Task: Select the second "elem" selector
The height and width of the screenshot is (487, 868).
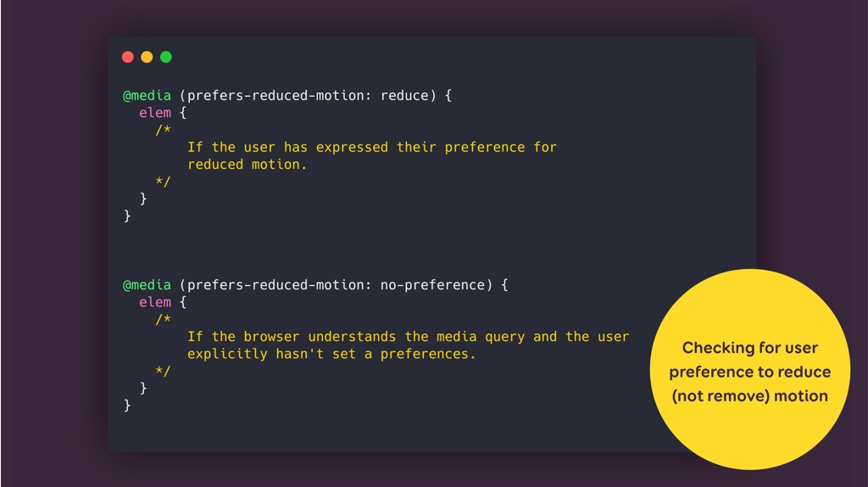Action: 155,302
